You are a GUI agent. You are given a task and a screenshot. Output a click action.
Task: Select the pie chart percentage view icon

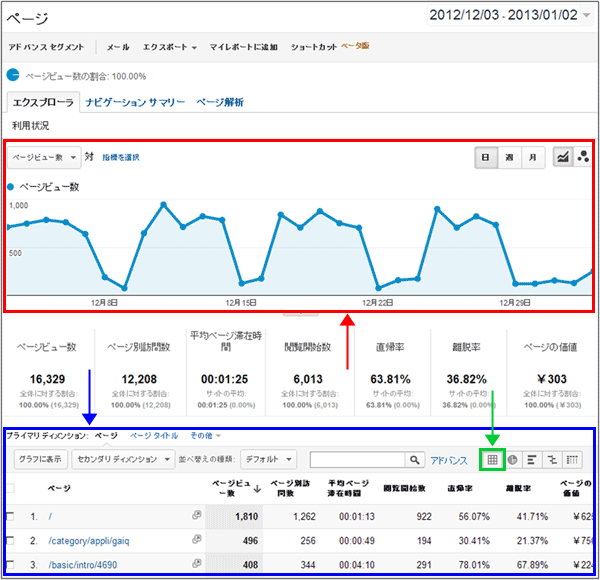point(512,460)
